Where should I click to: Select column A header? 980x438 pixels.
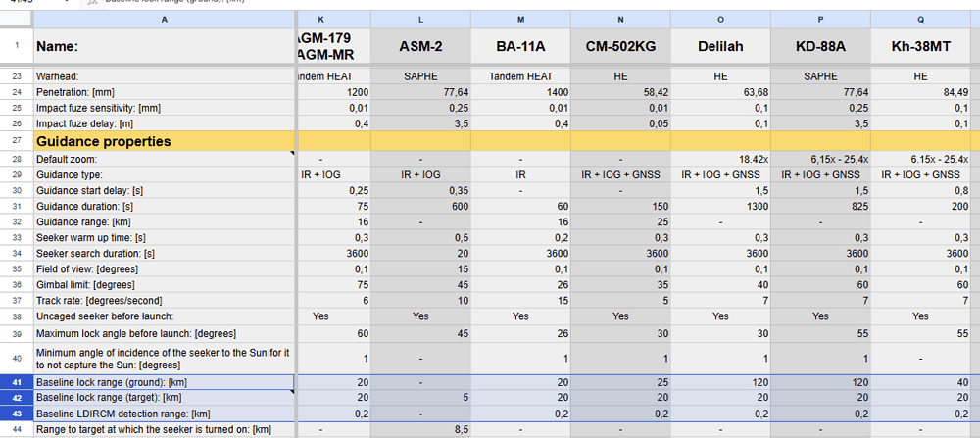(x=165, y=19)
